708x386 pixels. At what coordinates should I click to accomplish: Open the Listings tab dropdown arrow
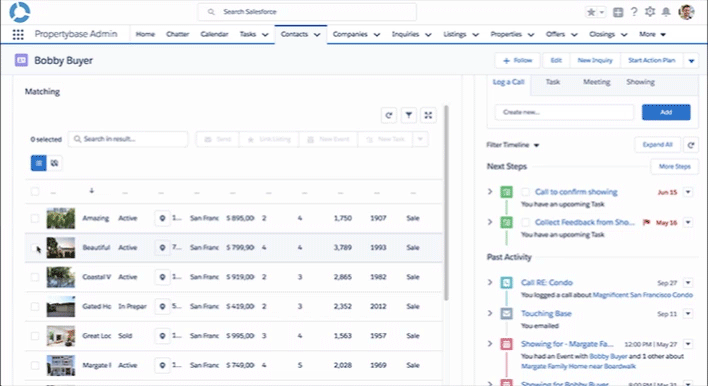pyautogui.click(x=475, y=35)
